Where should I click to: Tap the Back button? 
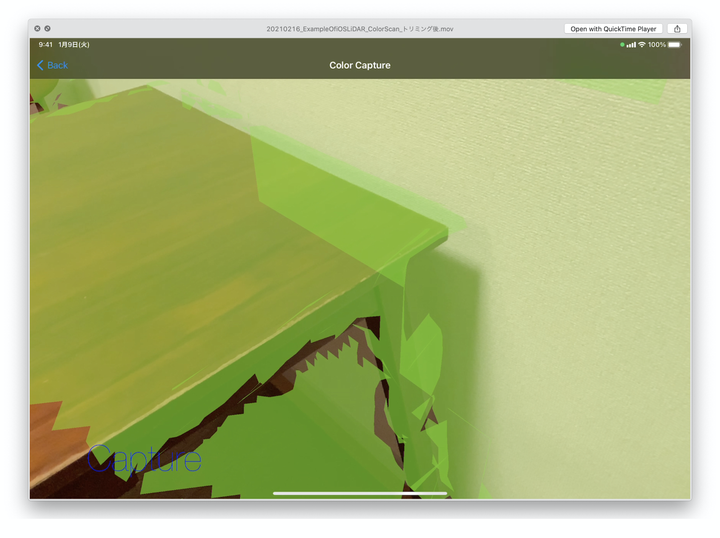tap(52, 65)
